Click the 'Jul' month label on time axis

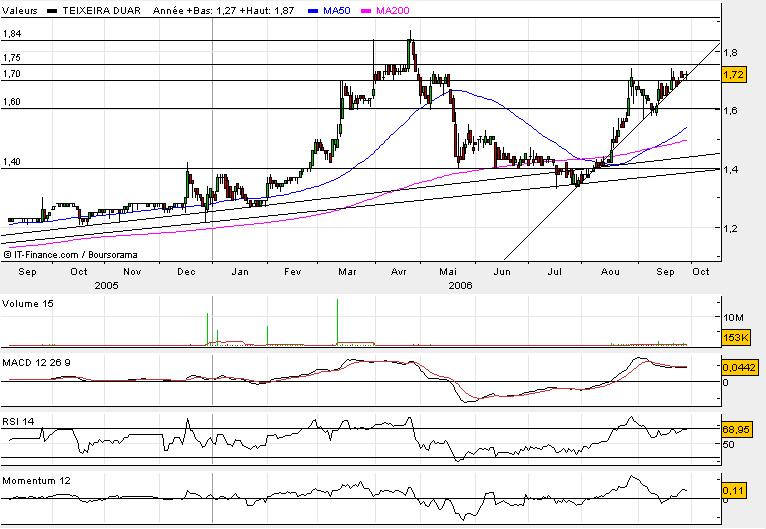554,272
